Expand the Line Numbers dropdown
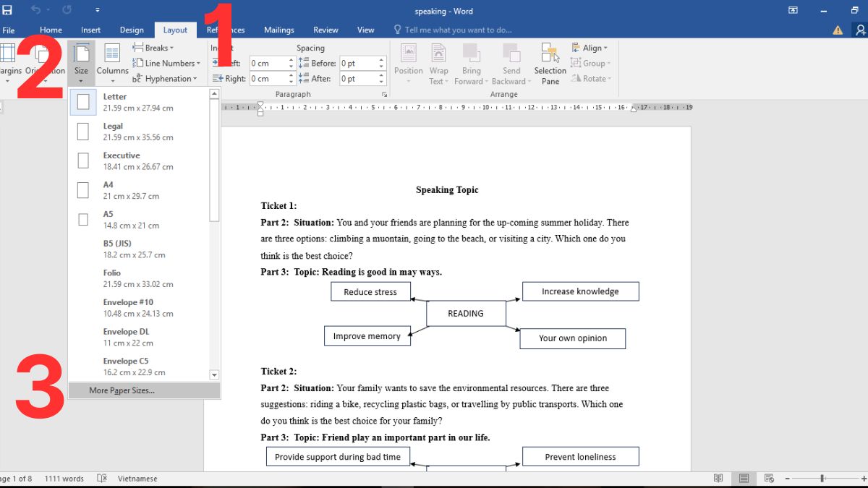 pos(166,63)
